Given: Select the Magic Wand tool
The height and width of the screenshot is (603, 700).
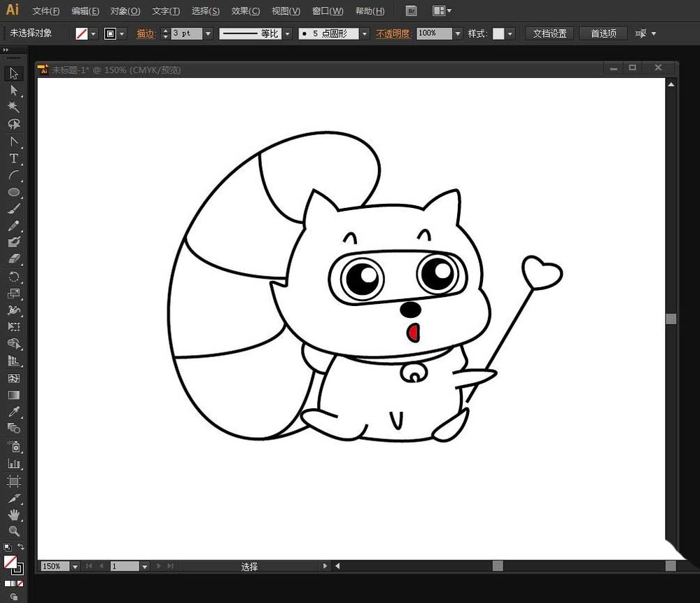Looking at the screenshot, I should coord(14,107).
